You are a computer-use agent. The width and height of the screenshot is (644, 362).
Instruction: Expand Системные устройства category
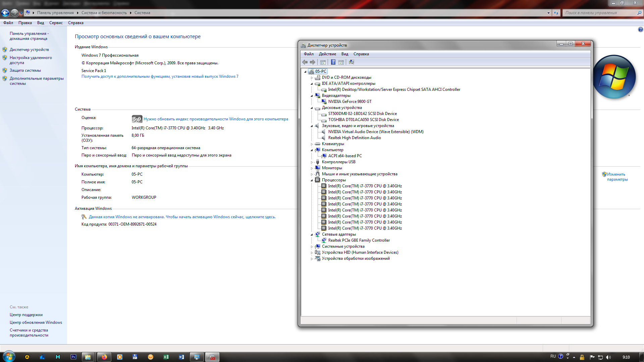[312, 246]
